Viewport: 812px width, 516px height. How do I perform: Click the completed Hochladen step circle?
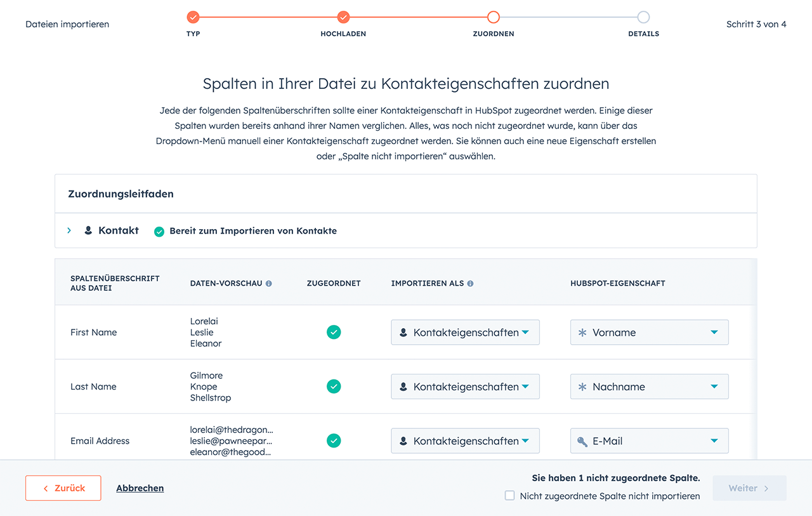click(x=343, y=17)
